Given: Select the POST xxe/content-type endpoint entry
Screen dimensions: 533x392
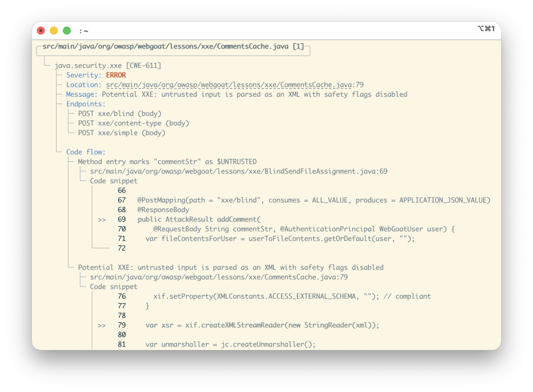Looking at the screenshot, I should pos(134,123).
